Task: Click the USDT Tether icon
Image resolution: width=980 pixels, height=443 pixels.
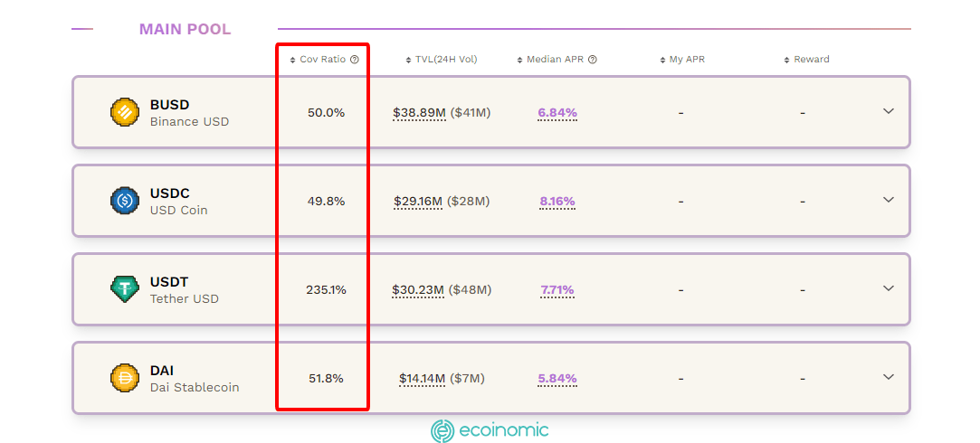Action: pyautogui.click(x=124, y=289)
